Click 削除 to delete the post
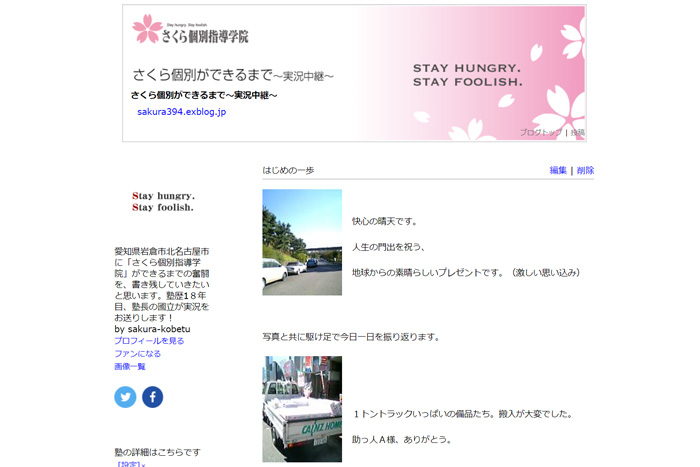The image size is (700, 467). click(585, 170)
